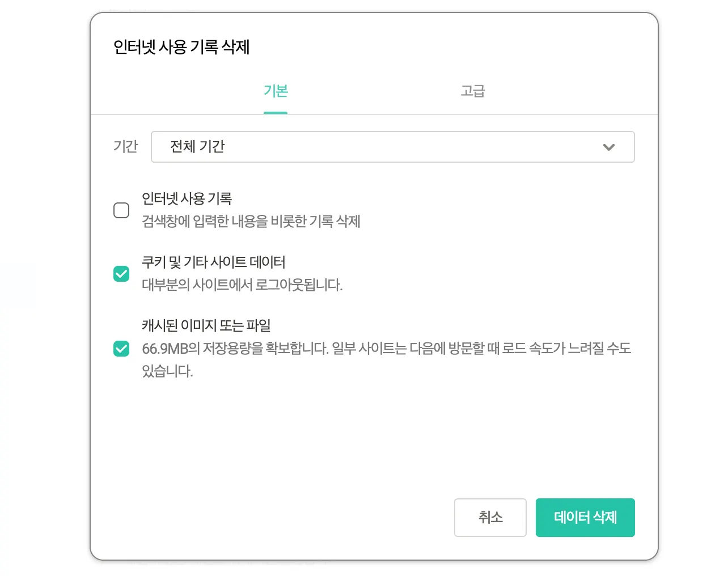Click the 쿠키 및 기타 사이트 데이터 label
Screen dimensions: 728x576
point(213,262)
